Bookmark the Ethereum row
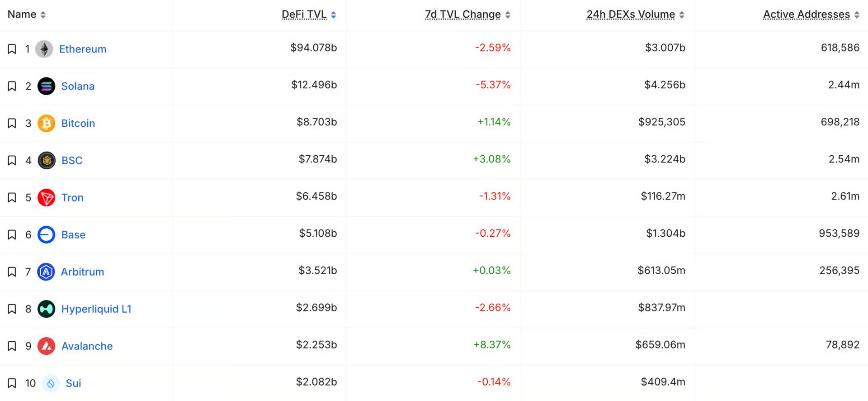 coord(12,49)
